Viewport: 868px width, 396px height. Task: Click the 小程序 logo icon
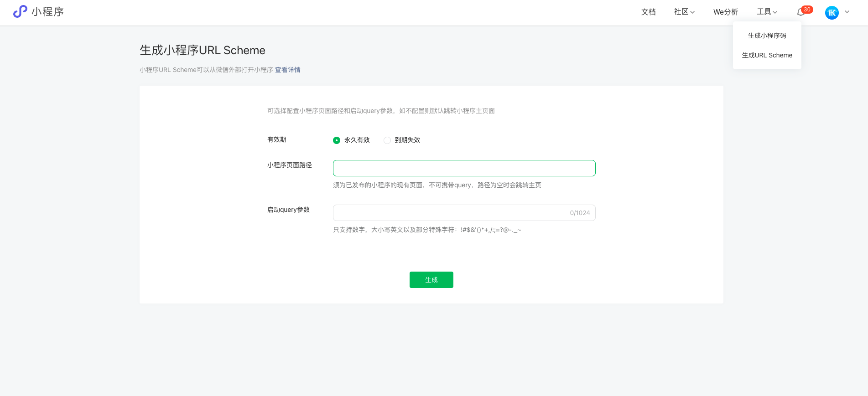click(x=20, y=11)
